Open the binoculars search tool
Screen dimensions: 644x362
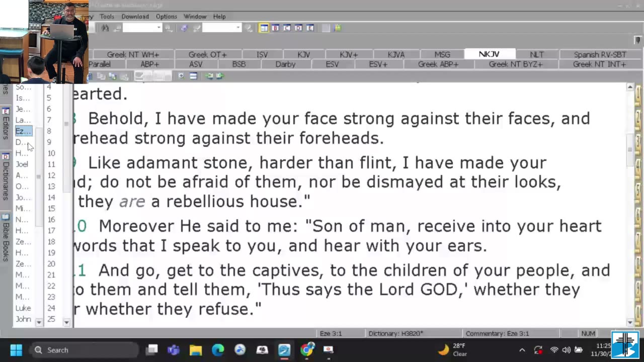tap(105, 28)
